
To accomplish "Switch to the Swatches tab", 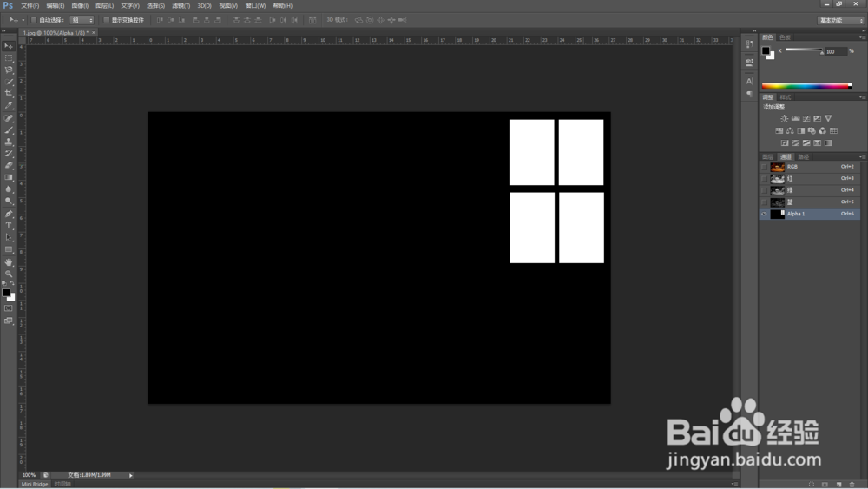I will coord(785,37).
